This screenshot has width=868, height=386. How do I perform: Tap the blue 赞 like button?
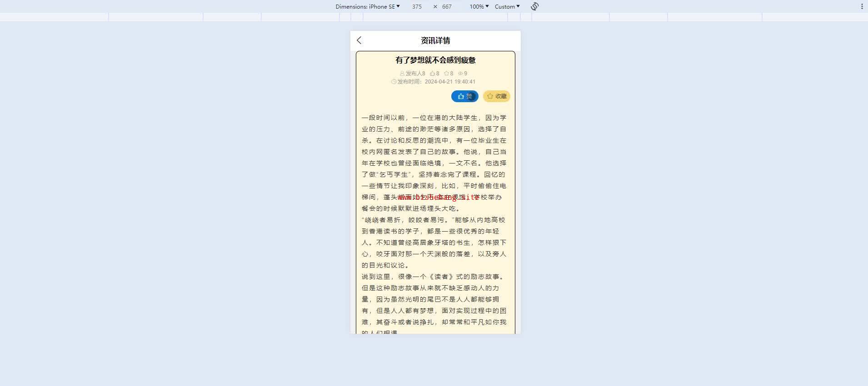point(465,96)
